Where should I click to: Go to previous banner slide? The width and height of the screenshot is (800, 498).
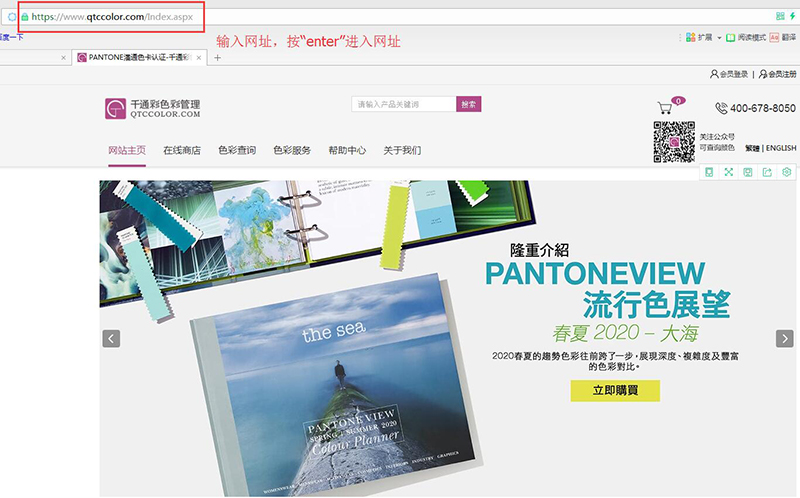[111, 338]
